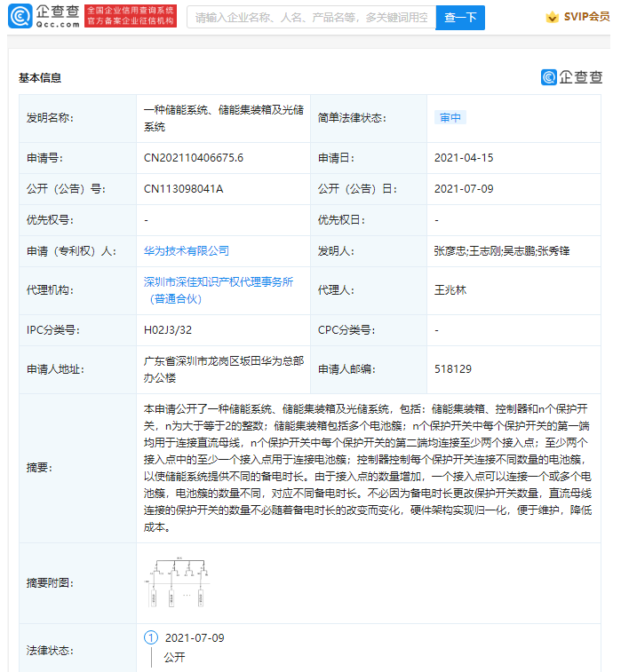Focus the enterprise name search box
Screen dimensions: 621x672
(x=311, y=17)
